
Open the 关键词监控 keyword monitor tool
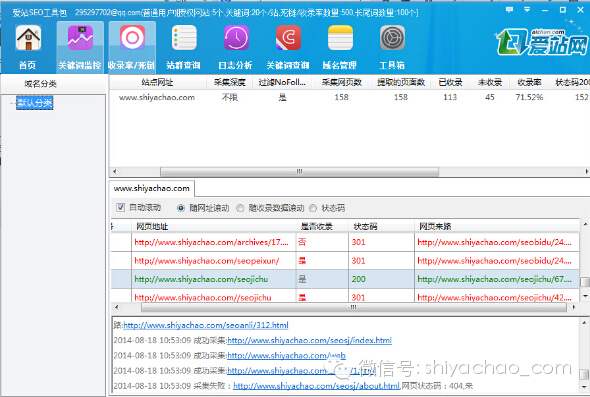coord(80,47)
